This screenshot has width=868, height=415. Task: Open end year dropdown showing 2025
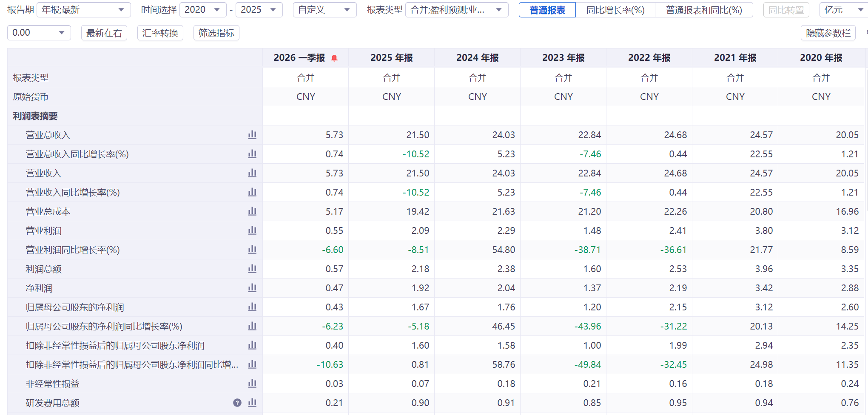pyautogui.click(x=259, y=10)
